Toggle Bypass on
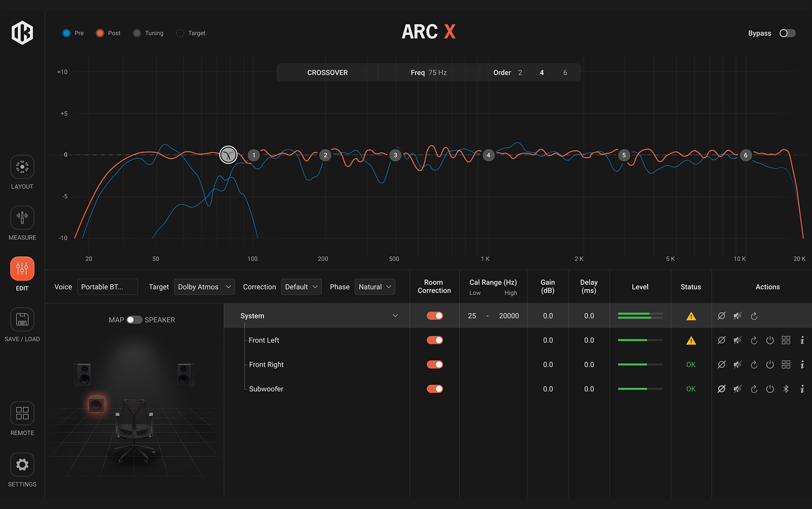This screenshot has height=509, width=812. coord(787,33)
